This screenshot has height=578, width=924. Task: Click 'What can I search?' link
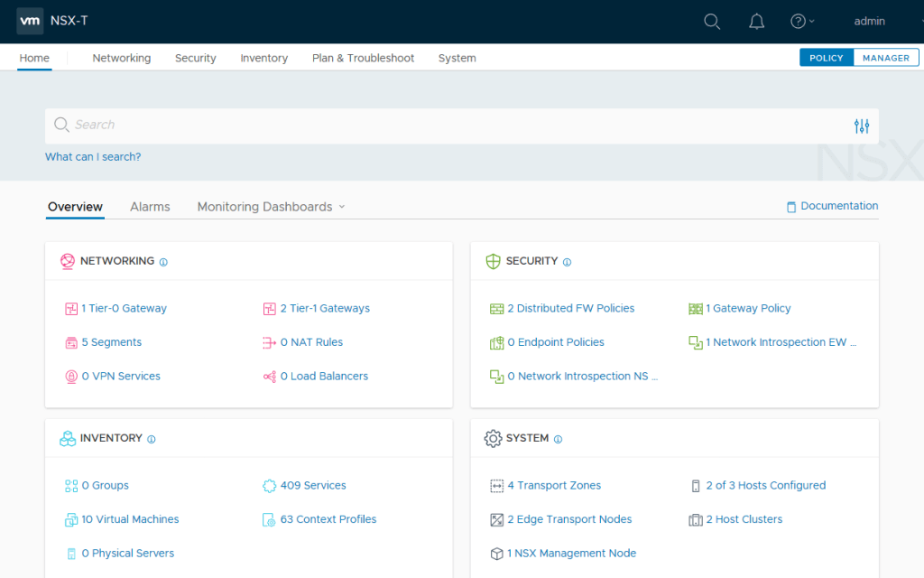click(x=93, y=157)
